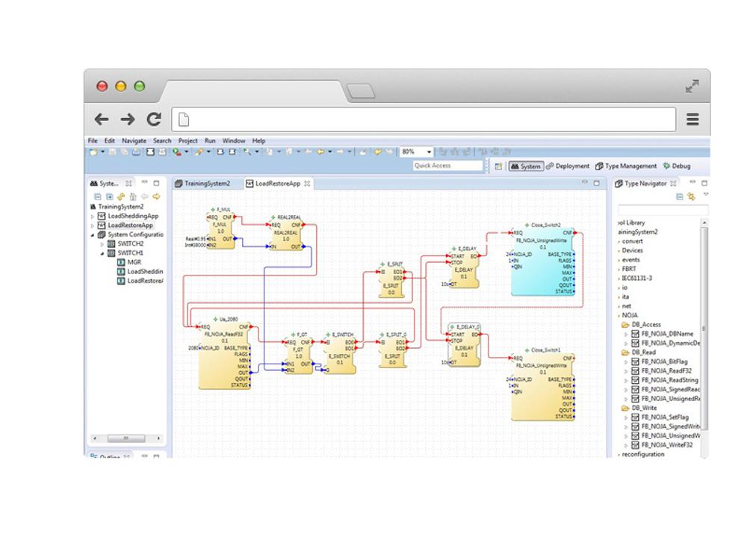
Task: Close the LoadRestoreApp editor tab
Action: tap(307, 184)
